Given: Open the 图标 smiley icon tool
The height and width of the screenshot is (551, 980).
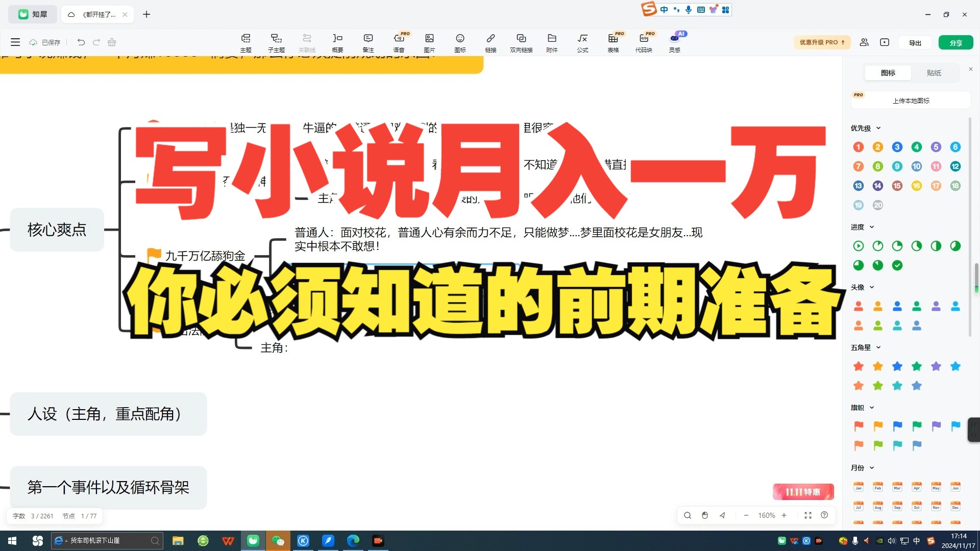Looking at the screenshot, I should (x=460, y=43).
